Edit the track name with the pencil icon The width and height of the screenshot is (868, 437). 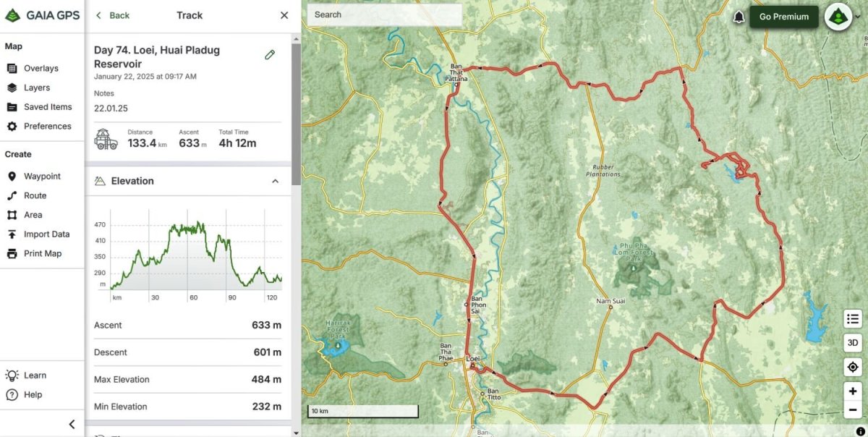click(270, 54)
